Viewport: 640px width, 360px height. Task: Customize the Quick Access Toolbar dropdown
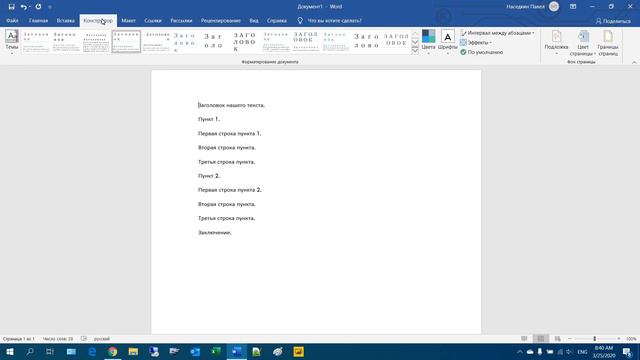50,7
